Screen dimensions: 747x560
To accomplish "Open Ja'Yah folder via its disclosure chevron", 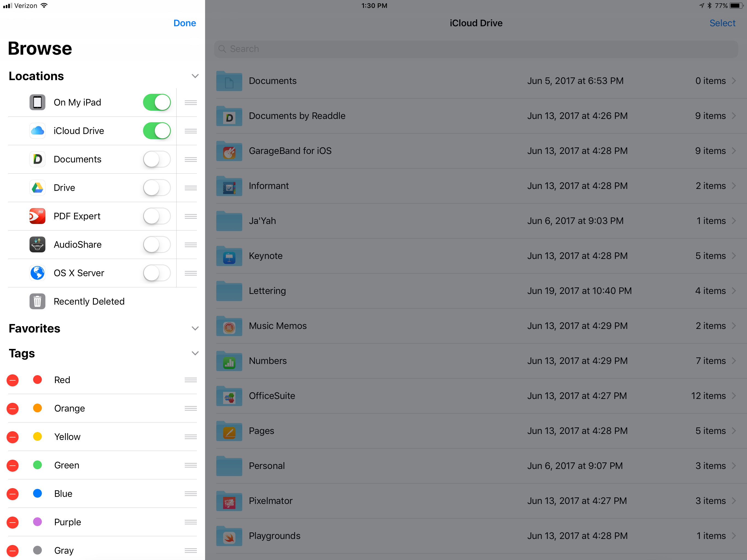I will pyautogui.click(x=734, y=221).
